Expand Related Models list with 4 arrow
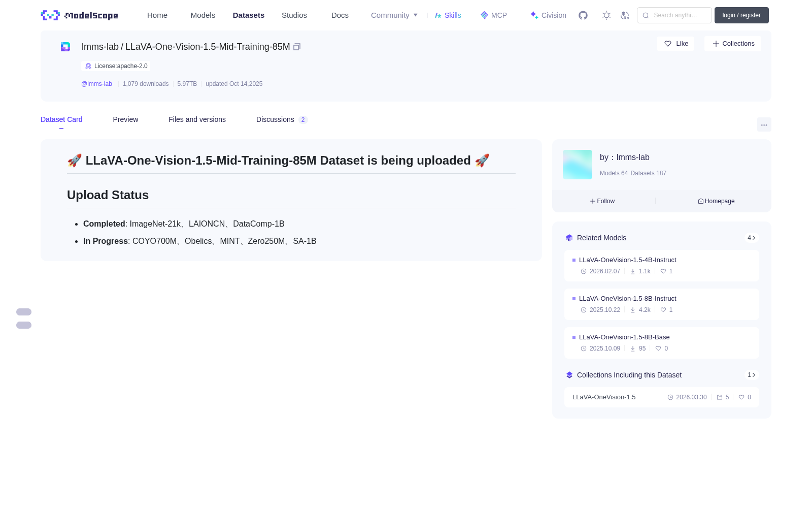The width and height of the screenshot is (812, 508). (752, 238)
